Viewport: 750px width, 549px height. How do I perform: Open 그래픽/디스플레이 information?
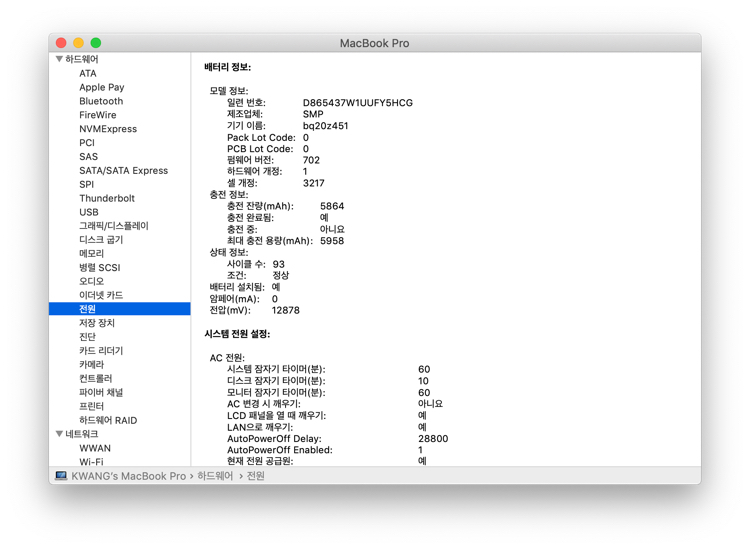[x=113, y=226]
